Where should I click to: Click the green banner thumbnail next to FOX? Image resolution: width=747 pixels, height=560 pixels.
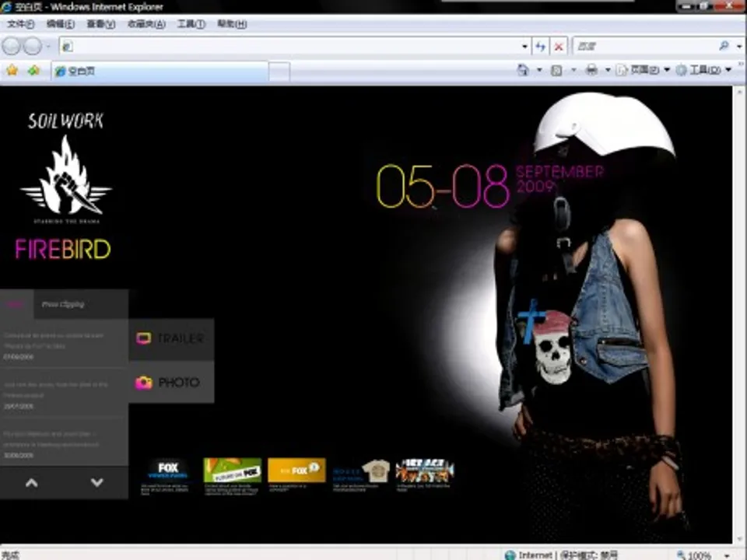pos(232,470)
